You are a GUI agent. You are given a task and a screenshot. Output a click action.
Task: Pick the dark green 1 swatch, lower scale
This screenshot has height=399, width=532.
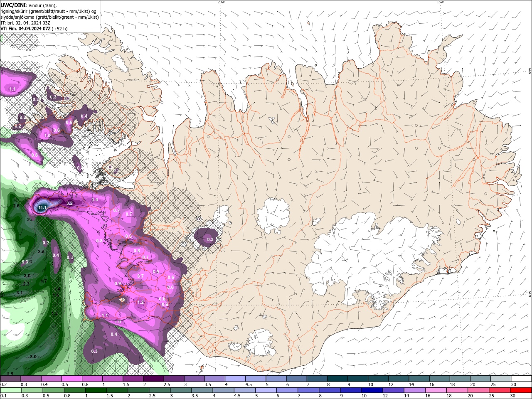96,390
